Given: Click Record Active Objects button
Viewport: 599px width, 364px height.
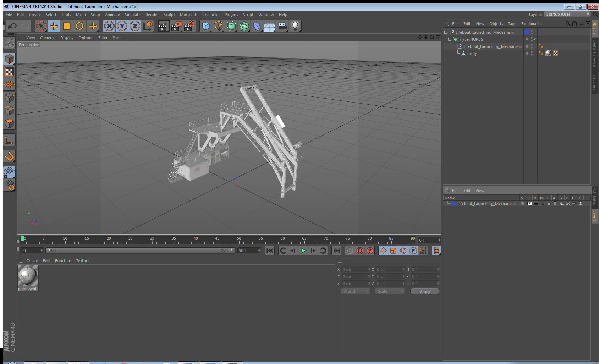Looking at the screenshot, I should pos(350,250).
